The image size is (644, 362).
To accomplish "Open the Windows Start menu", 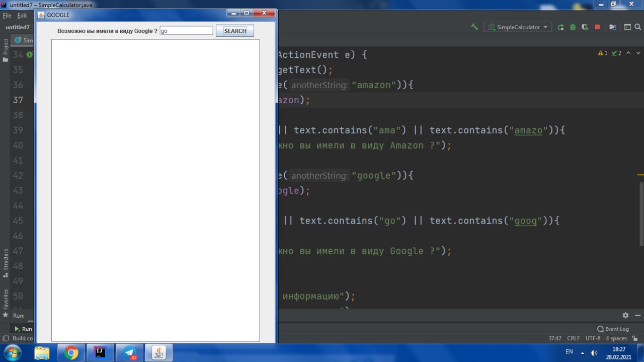I will (x=12, y=352).
